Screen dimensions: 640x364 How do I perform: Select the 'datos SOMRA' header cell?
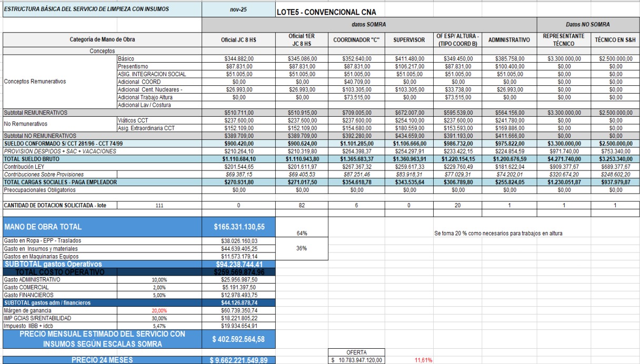coord(368,24)
